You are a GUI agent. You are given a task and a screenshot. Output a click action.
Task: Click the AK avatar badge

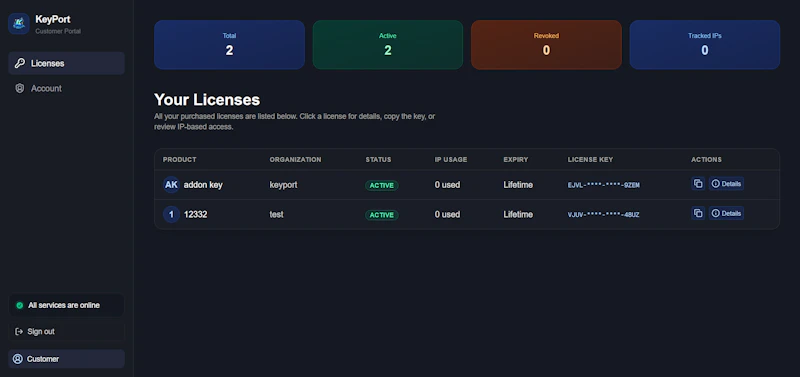tap(171, 185)
